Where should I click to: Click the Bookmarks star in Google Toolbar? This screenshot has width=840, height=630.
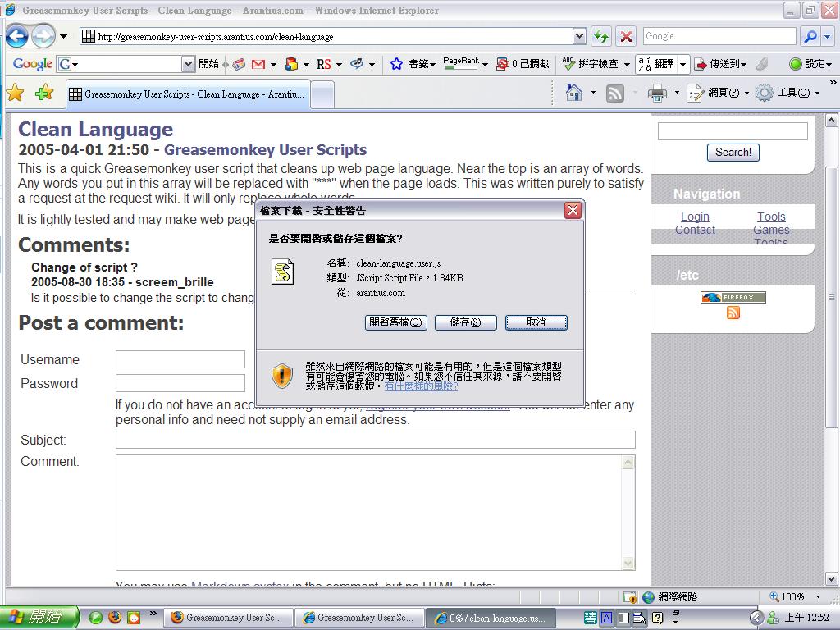coord(396,64)
